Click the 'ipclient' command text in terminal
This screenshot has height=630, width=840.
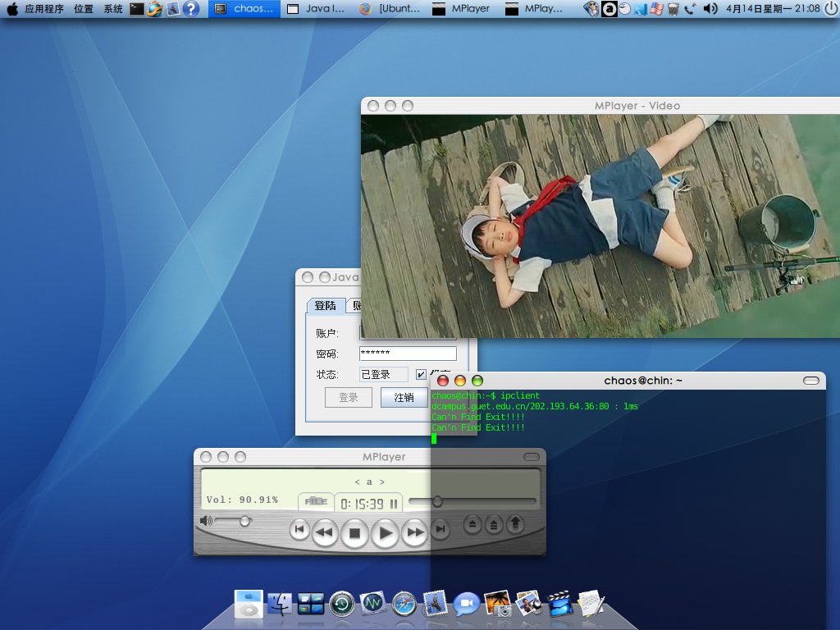click(519, 395)
